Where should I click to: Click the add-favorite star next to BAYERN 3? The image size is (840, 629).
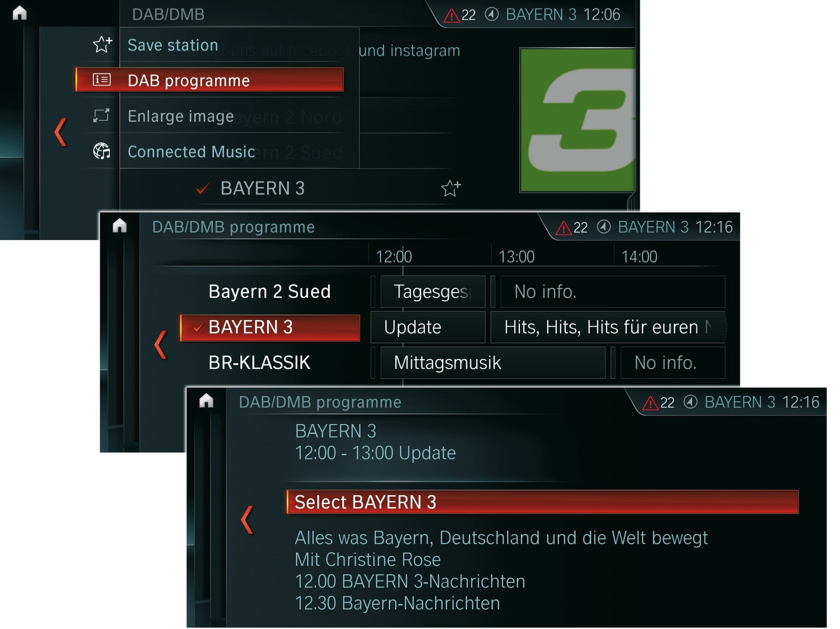tap(451, 187)
